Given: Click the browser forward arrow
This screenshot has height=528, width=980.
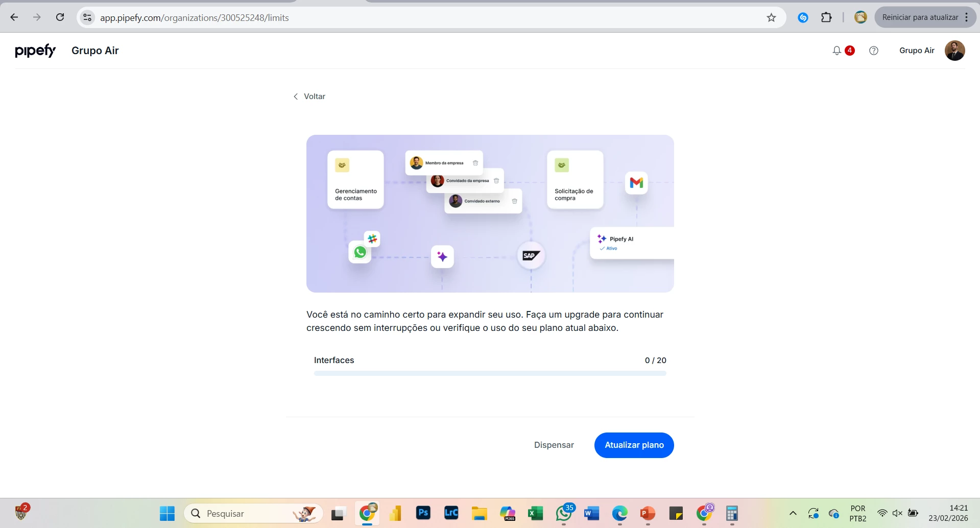Looking at the screenshot, I should [x=37, y=17].
